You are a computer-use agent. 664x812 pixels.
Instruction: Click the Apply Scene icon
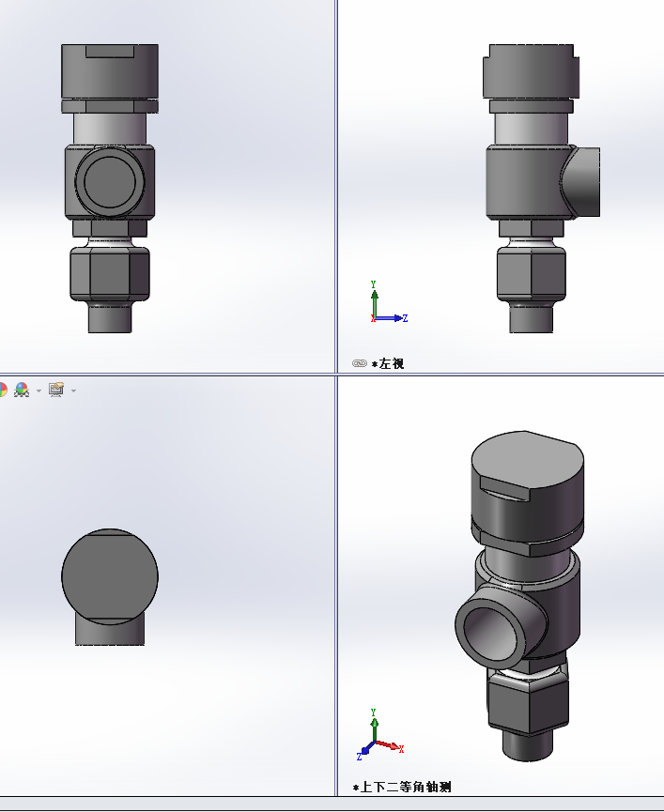tap(22, 390)
